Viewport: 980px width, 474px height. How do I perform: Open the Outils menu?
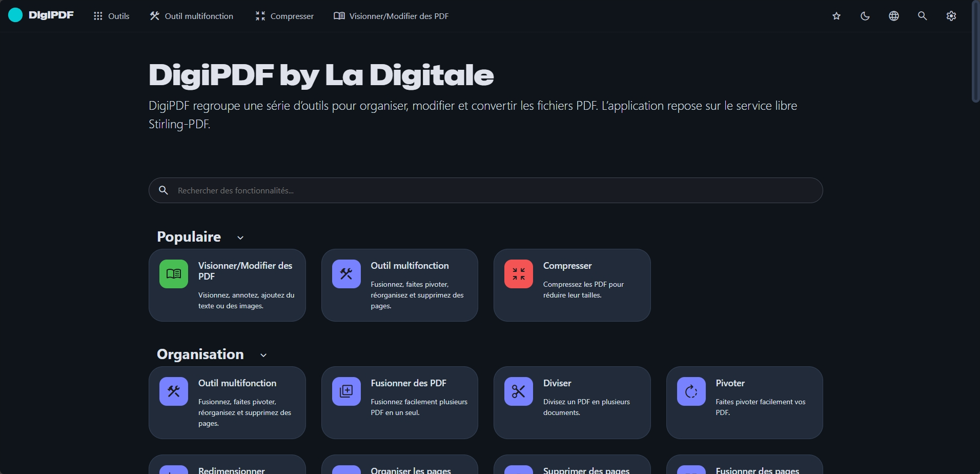(111, 16)
